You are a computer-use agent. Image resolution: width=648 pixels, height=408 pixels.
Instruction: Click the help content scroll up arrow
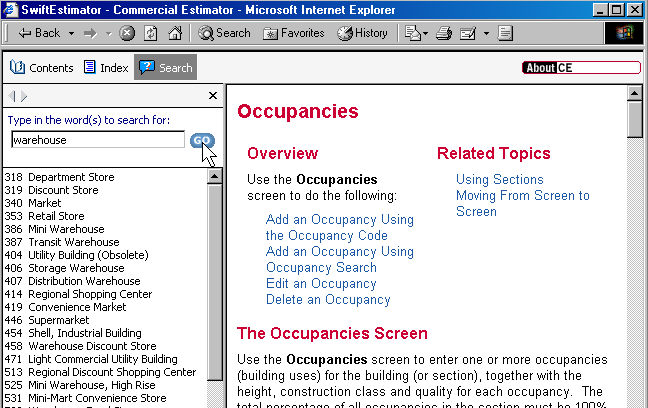pyautogui.click(x=634, y=93)
